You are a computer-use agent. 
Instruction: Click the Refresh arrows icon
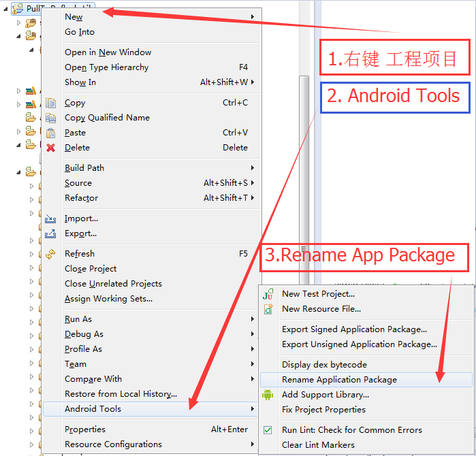coord(50,254)
